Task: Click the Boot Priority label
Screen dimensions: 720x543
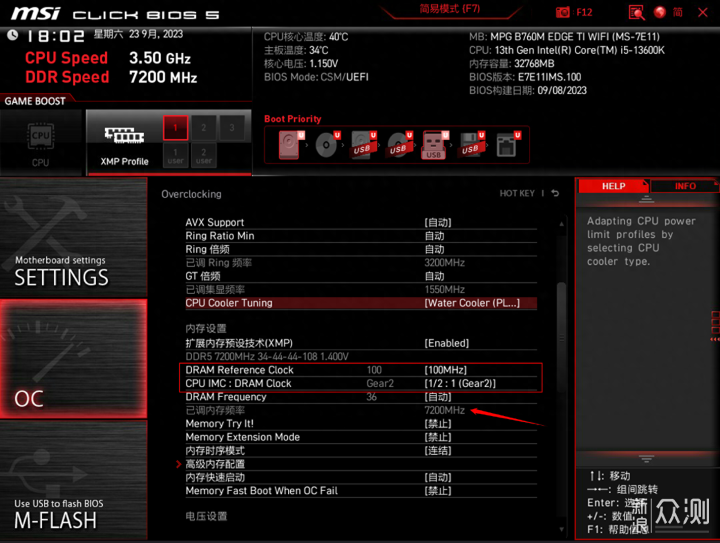Action: (292, 119)
